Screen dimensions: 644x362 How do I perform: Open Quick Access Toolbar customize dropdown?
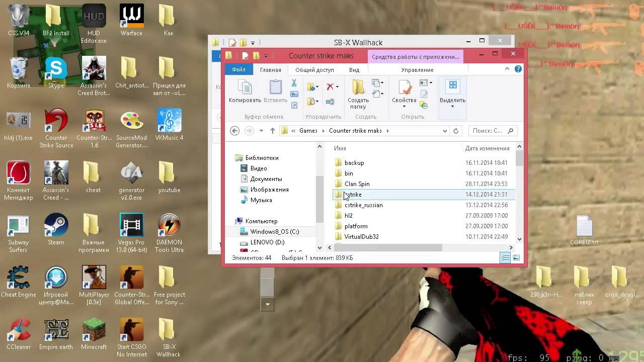pos(266,56)
